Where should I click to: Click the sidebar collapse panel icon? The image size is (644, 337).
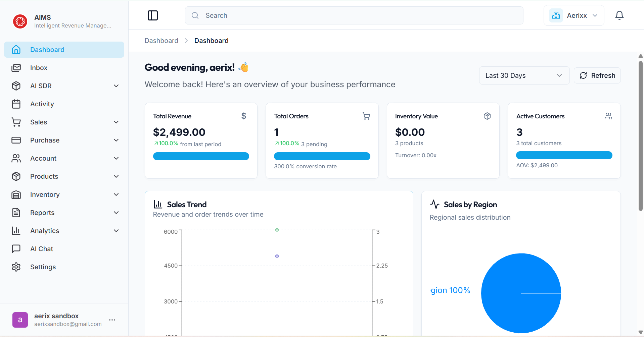pyautogui.click(x=153, y=15)
